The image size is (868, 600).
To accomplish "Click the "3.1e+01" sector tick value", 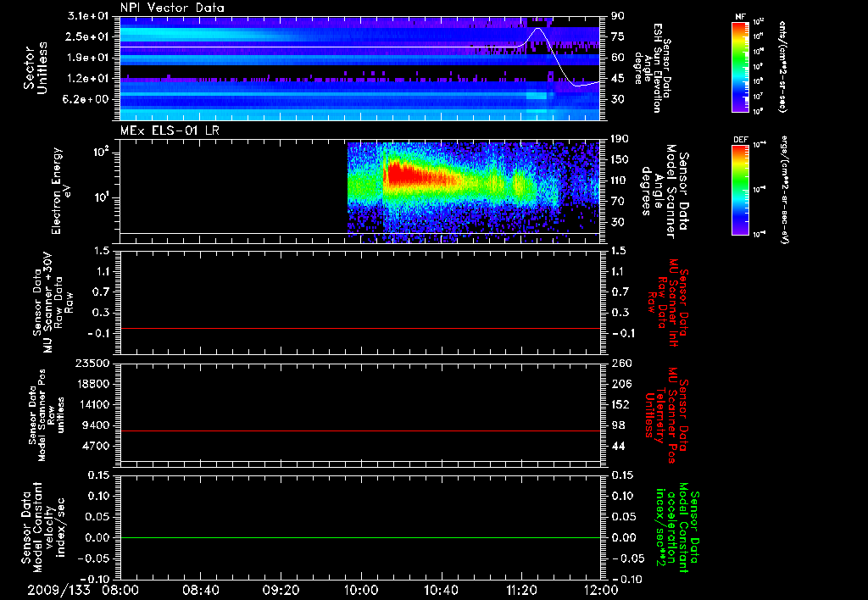I will (88, 16).
